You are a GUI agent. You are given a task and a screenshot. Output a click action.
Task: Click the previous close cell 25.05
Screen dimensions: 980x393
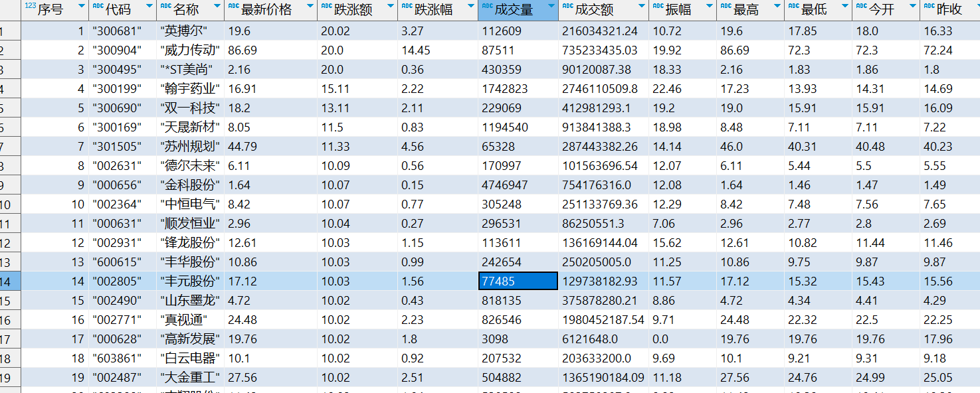click(950, 378)
